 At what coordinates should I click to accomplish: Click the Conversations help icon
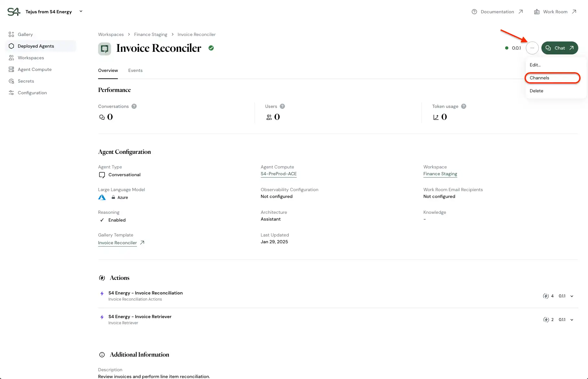coord(134,106)
